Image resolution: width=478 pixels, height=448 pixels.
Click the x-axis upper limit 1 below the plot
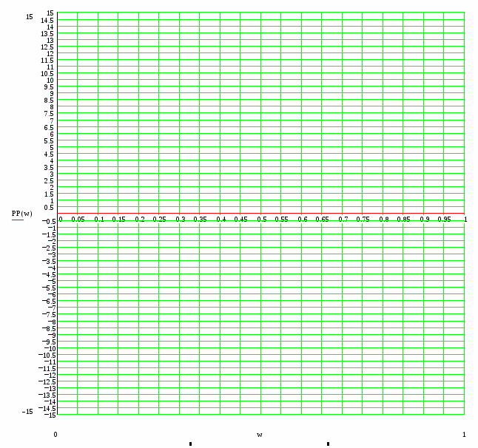click(464, 435)
